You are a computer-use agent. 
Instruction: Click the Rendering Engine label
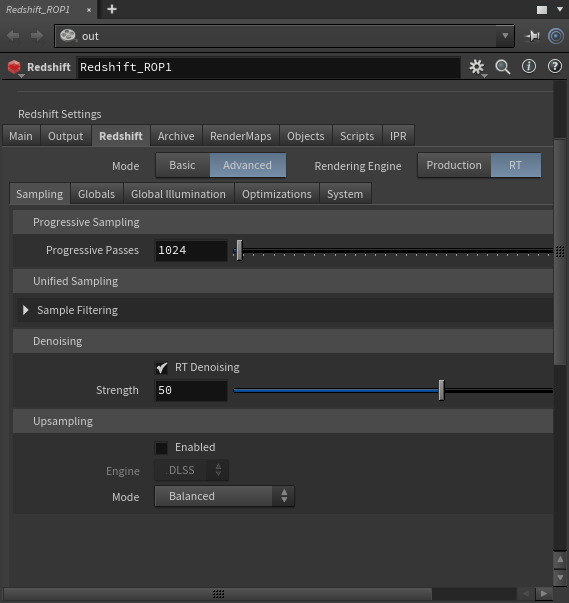[358, 166]
